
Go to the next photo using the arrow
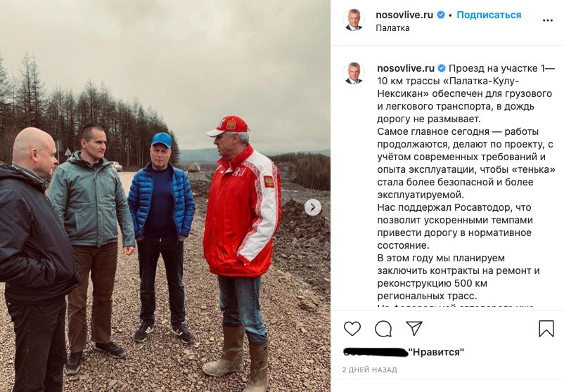pos(313,207)
